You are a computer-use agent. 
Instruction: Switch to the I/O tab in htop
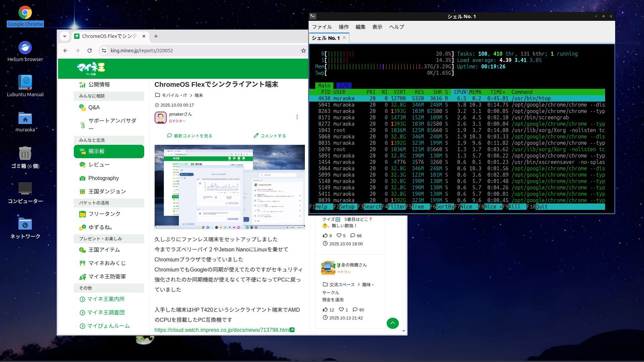[x=343, y=85]
